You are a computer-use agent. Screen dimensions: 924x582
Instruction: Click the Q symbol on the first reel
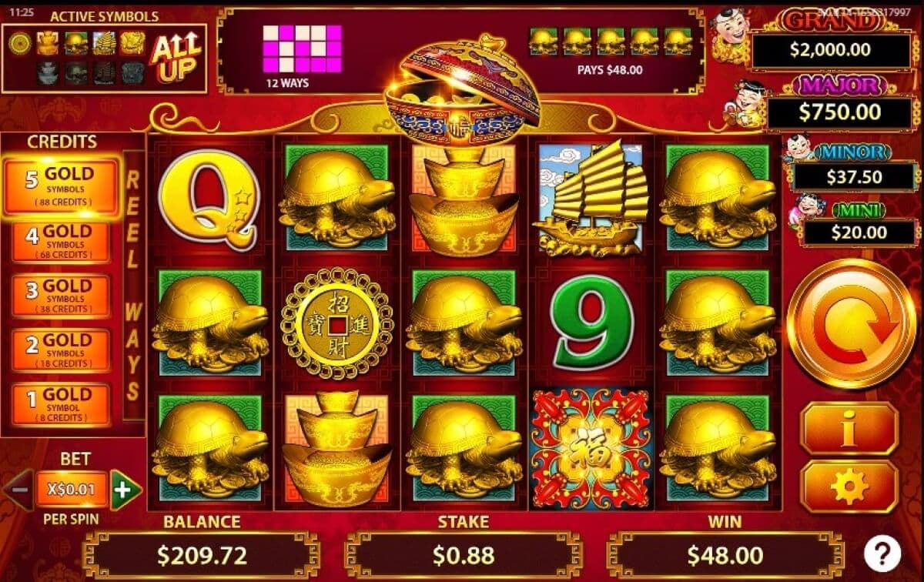click(x=209, y=199)
